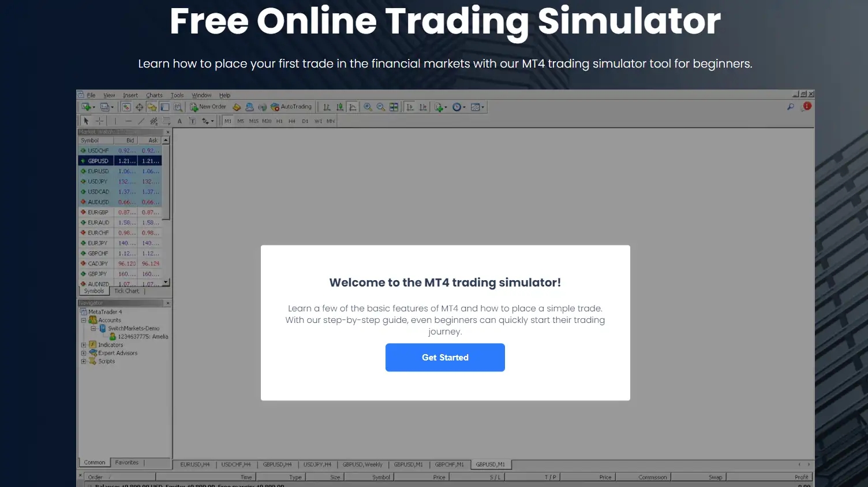The height and width of the screenshot is (487, 868).
Task: Switch to the M1 timeframe
Action: 228,121
